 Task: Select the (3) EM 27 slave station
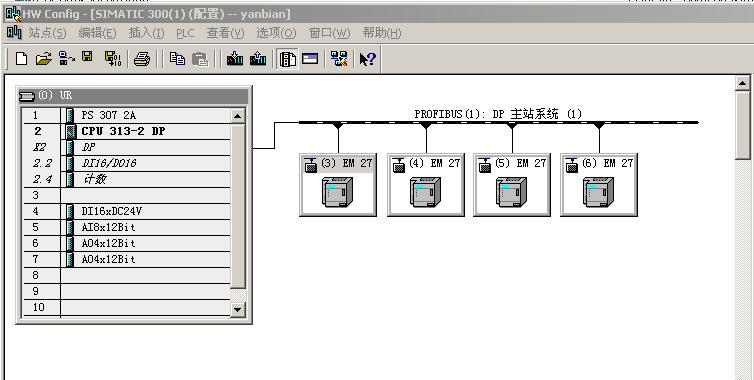coord(338,185)
